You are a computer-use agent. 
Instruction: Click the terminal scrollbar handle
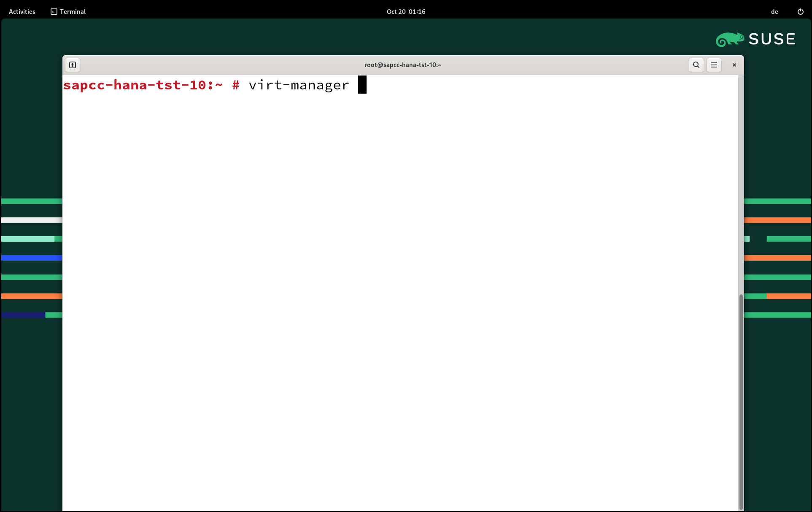741,401
